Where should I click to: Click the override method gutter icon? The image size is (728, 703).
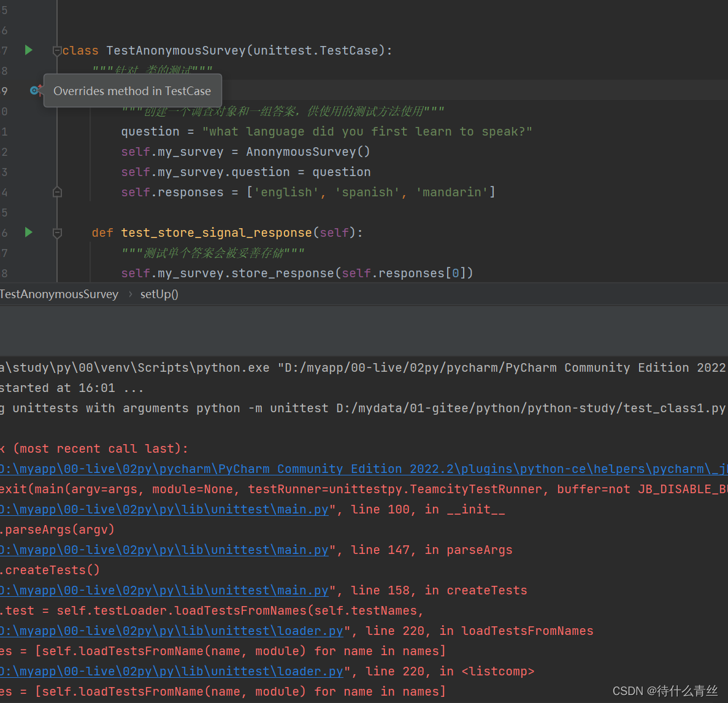tap(35, 90)
